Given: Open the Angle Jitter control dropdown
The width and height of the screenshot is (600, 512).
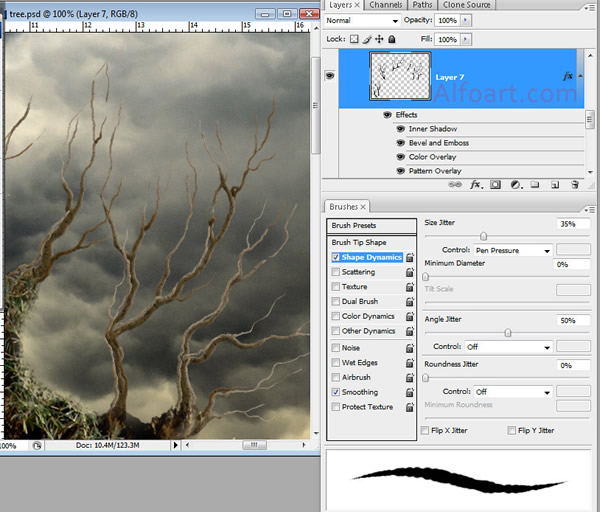Looking at the screenshot, I should [509, 347].
